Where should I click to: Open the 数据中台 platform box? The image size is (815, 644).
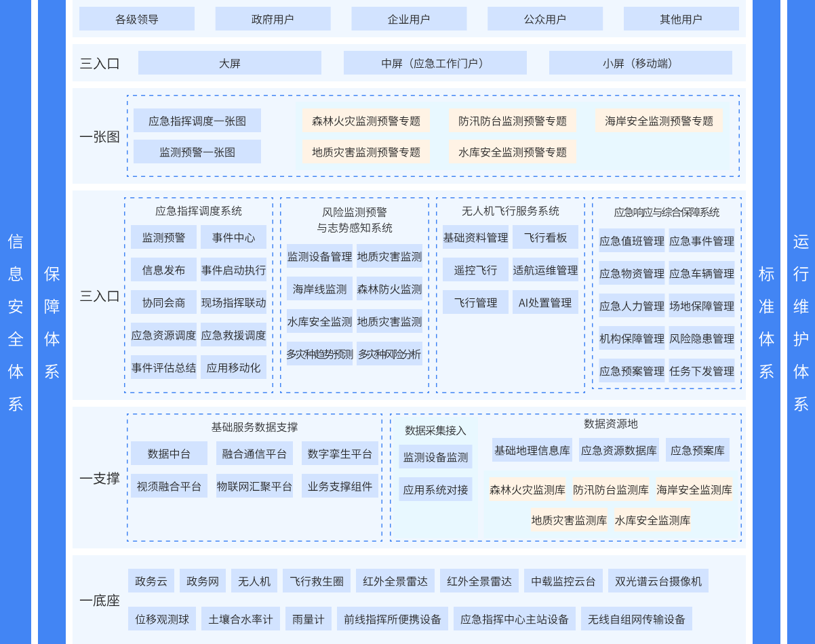click(169, 454)
